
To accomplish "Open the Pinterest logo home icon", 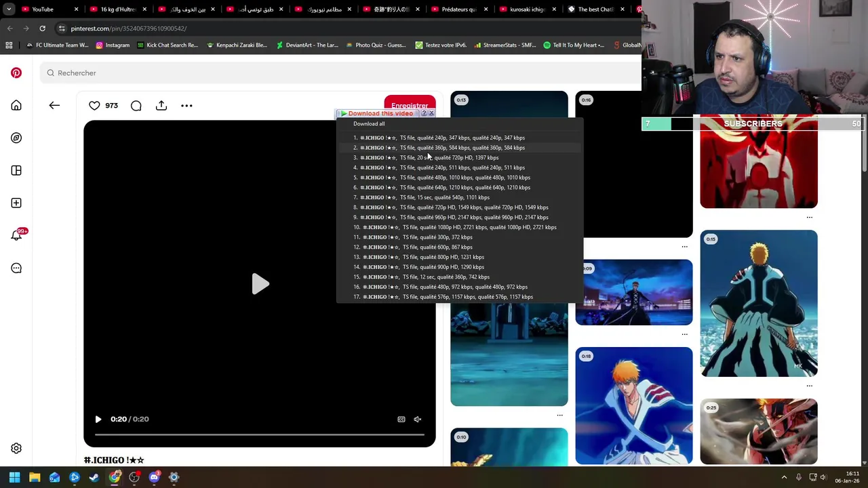I will tap(16, 73).
